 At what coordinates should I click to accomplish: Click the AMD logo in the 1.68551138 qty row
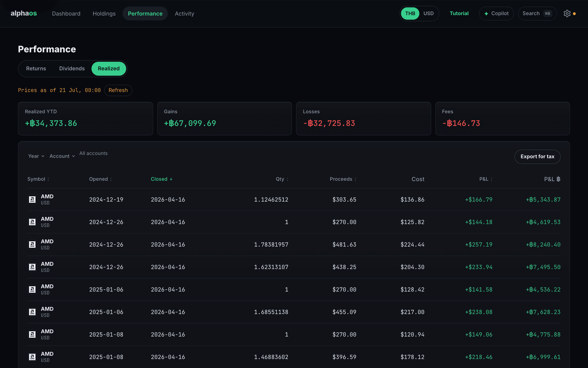pos(32,312)
